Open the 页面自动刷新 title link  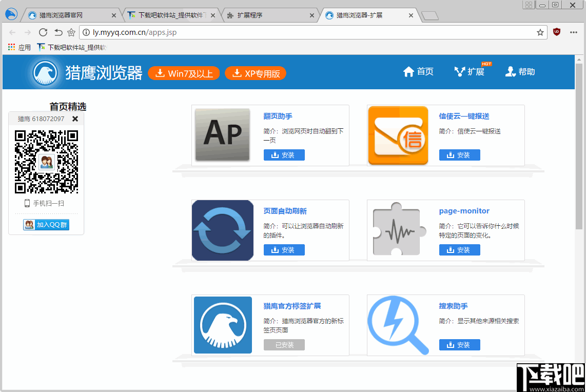(285, 211)
